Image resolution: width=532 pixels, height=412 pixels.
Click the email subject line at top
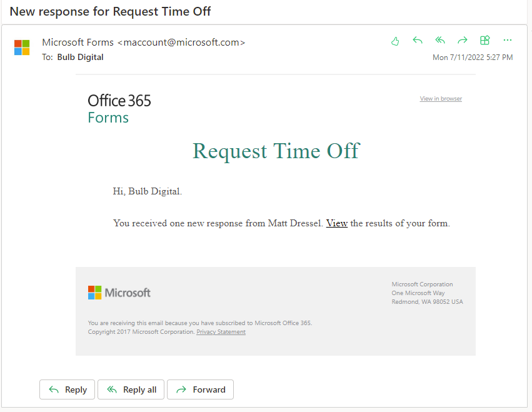[110, 11]
